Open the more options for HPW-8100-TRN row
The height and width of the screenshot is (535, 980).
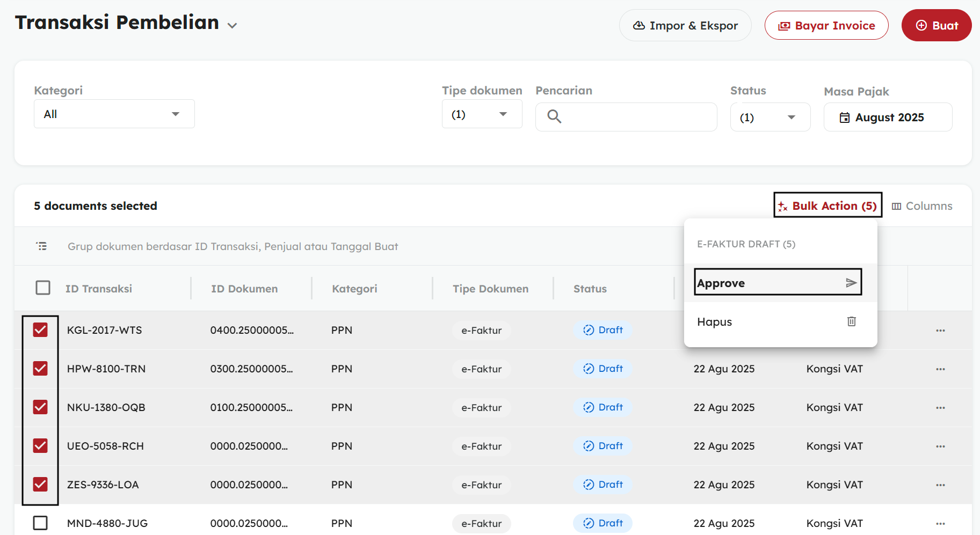coord(940,369)
